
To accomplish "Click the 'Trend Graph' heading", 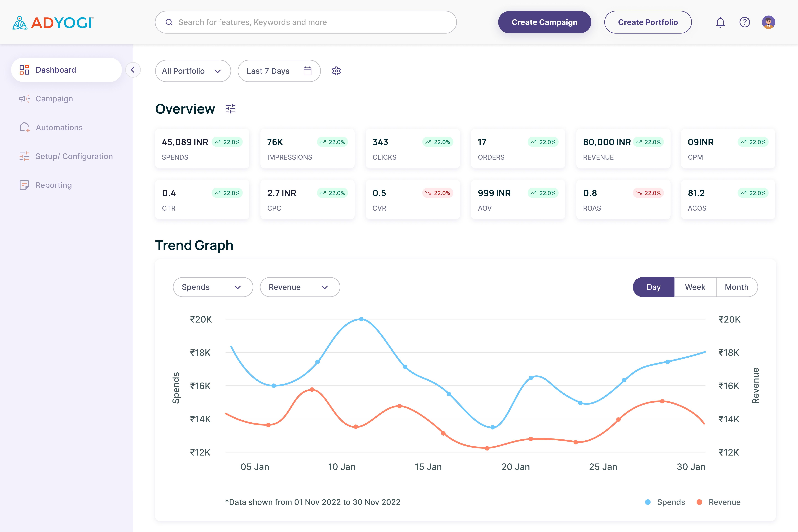I will click(194, 245).
